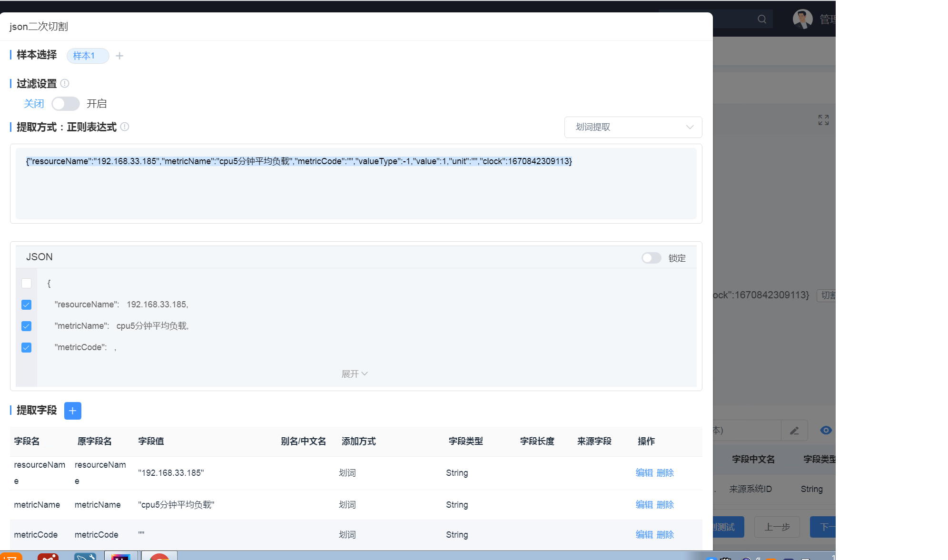Expand the JSON list with 展开
The height and width of the screenshot is (560, 948).
355,374
